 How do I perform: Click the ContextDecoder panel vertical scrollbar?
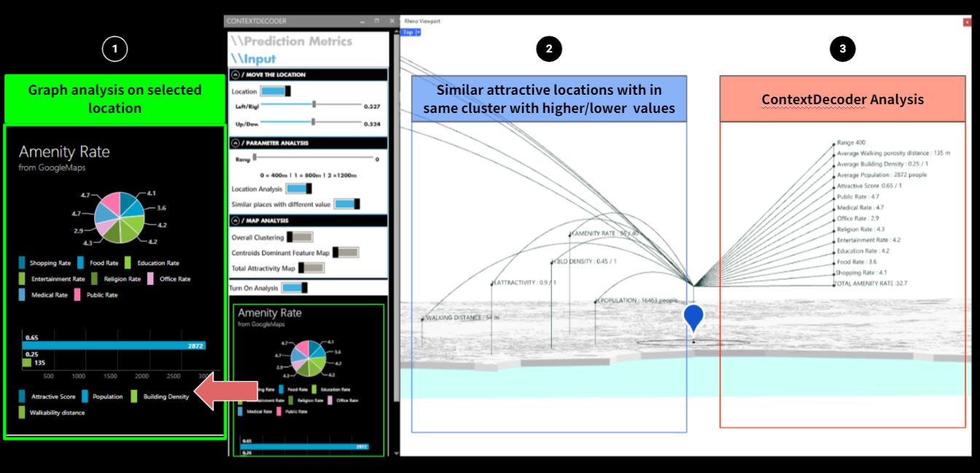coord(396,219)
